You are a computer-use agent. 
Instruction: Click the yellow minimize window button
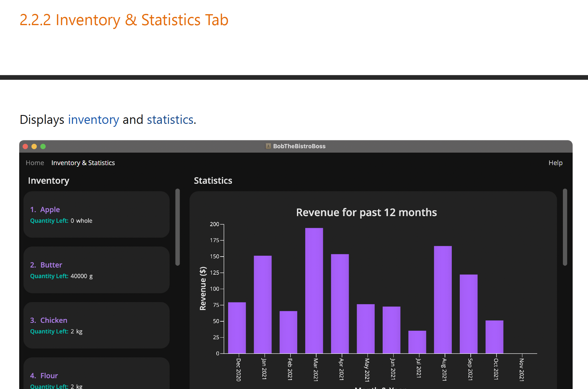coord(34,146)
